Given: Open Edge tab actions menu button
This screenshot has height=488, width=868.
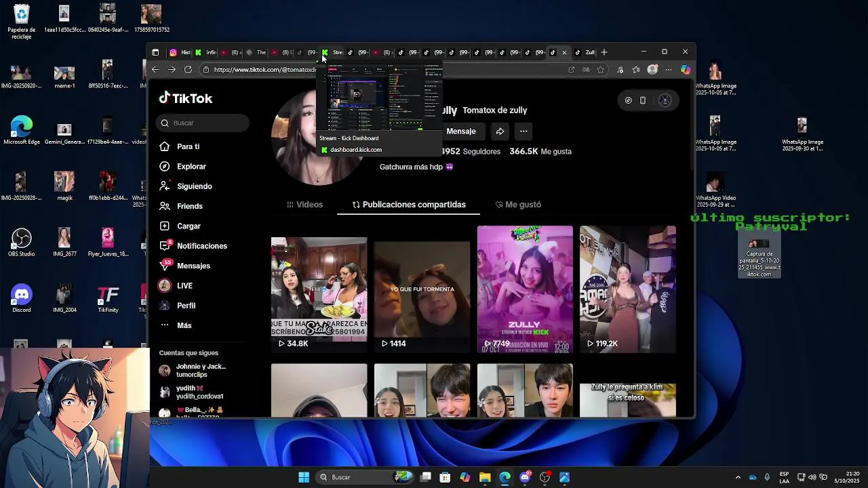Looking at the screenshot, I should (x=155, y=52).
